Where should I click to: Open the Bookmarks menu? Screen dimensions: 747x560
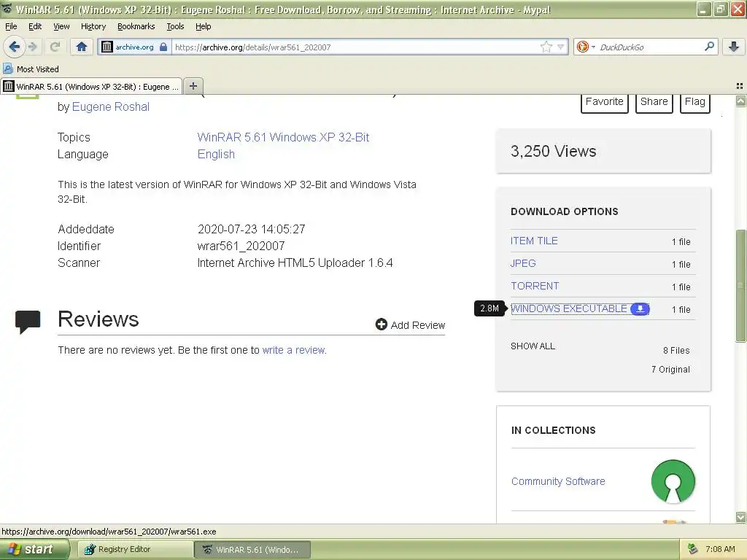click(136, 26)
